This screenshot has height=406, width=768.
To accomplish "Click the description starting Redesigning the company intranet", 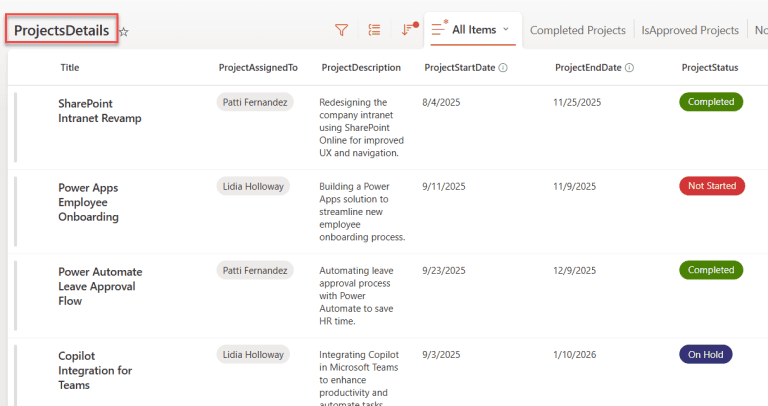I will (x=361, y=127).
